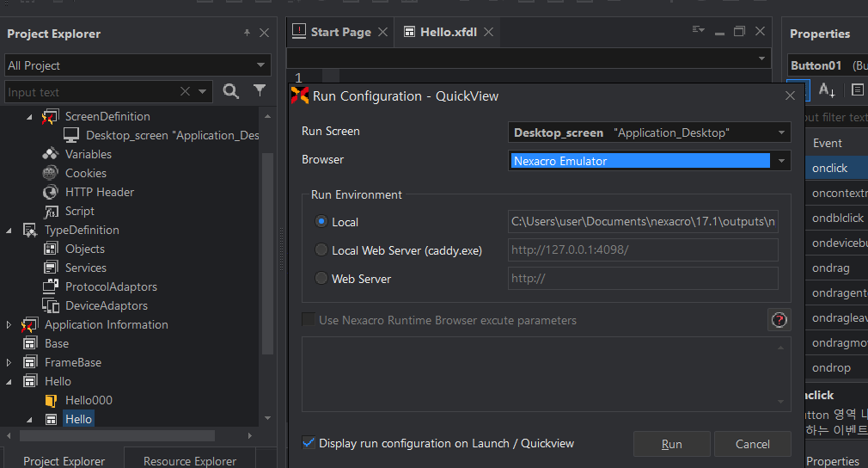Collapse the ScreenDefinition tree node

[x=29, y=117]
